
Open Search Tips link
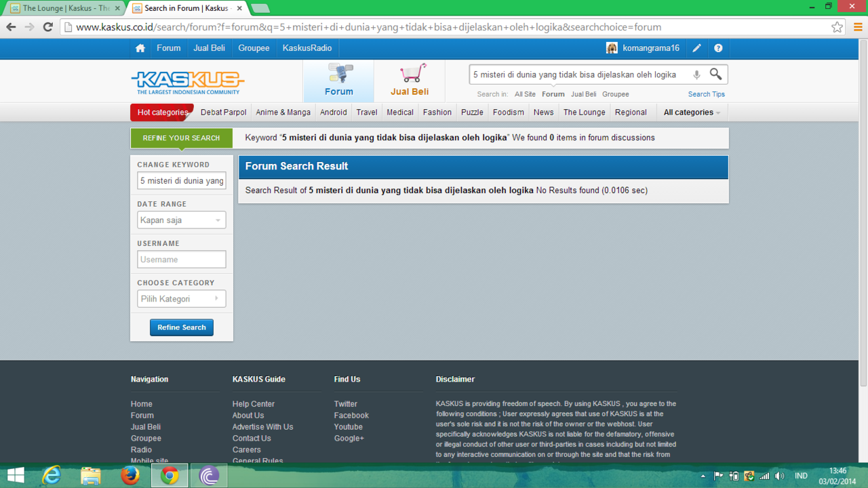(706, 94)
